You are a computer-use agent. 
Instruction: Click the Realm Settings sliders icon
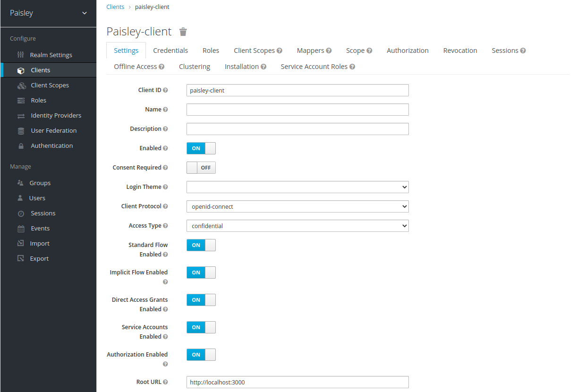pos(20,55)
